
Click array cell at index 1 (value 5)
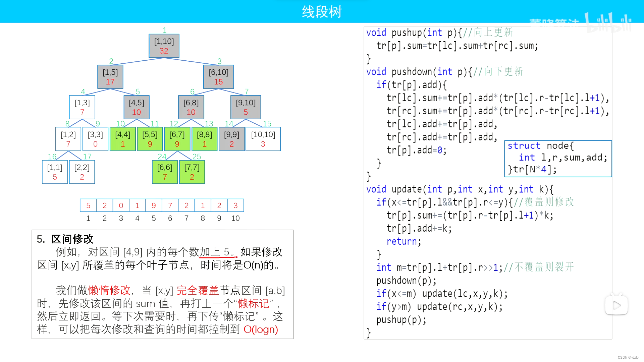coord(88,205)
